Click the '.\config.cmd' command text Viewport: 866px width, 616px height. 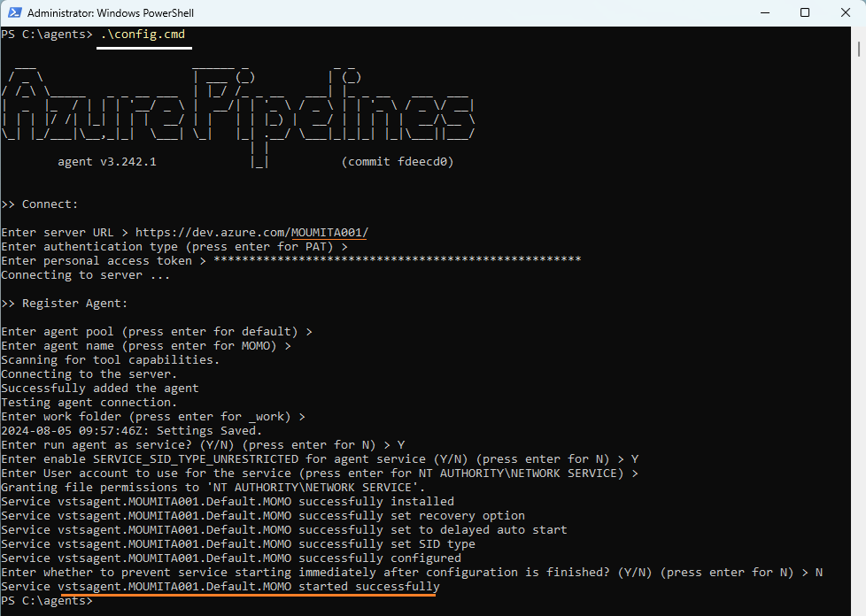tap(143, 35)
